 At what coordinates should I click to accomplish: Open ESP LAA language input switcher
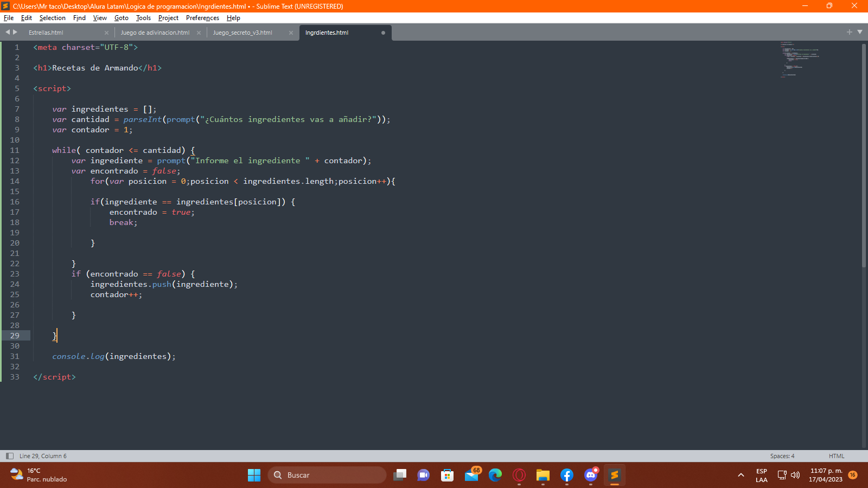click(x=762, y=475)
